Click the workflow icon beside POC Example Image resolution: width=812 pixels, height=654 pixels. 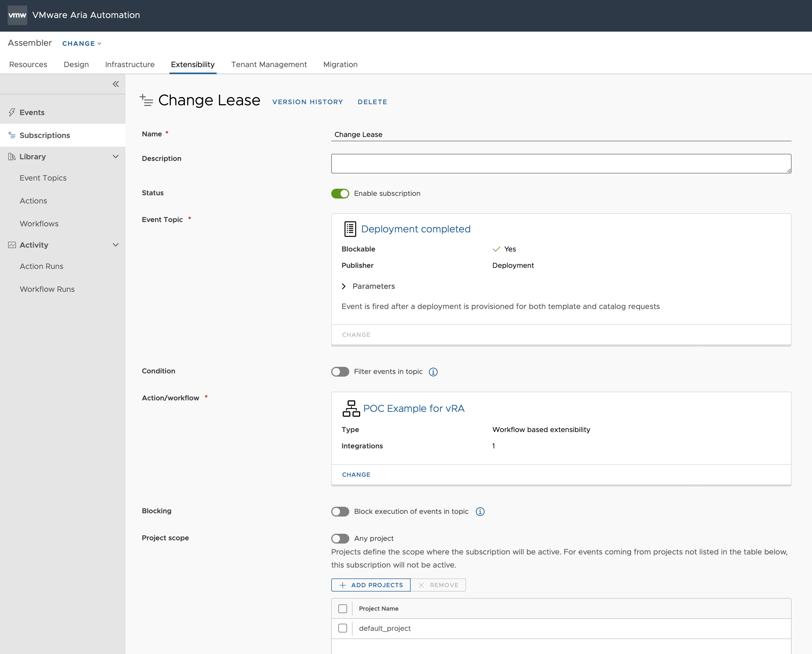[x=351, y=408]
